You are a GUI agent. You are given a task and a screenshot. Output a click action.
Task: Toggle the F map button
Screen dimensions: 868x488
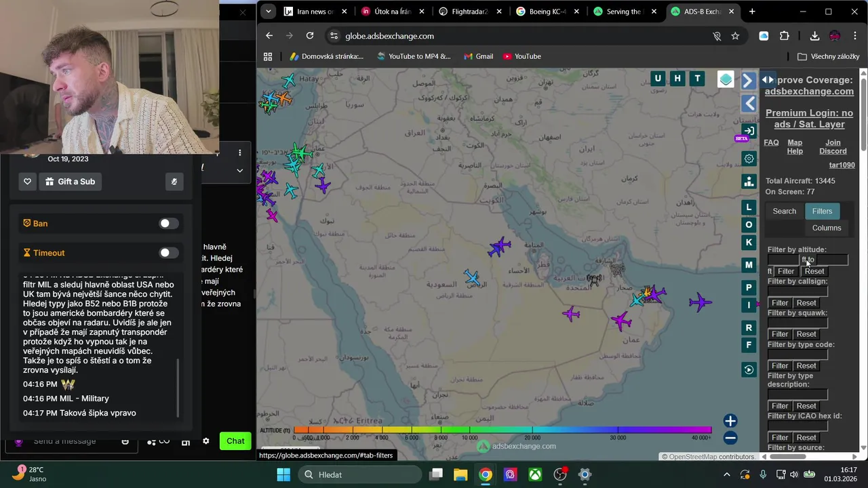tap(749, 346)
